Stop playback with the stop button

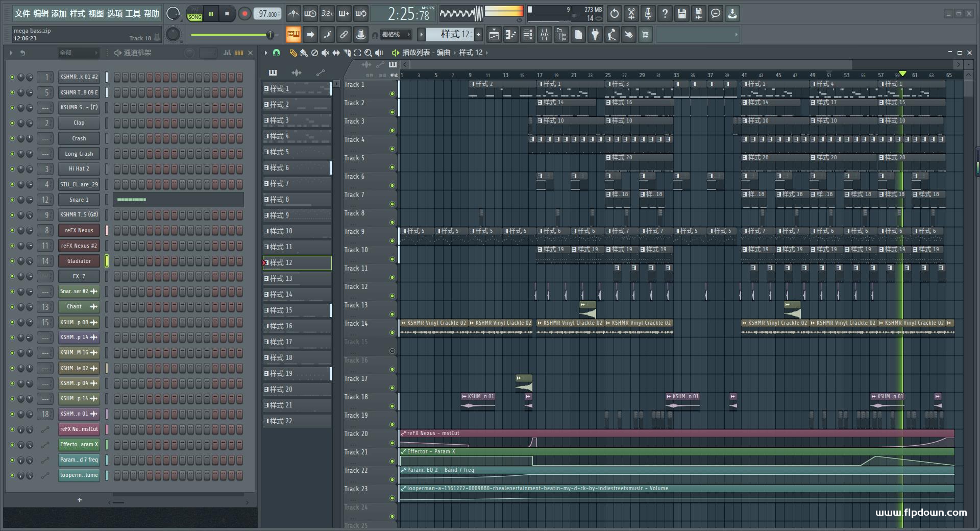point(227,14)
